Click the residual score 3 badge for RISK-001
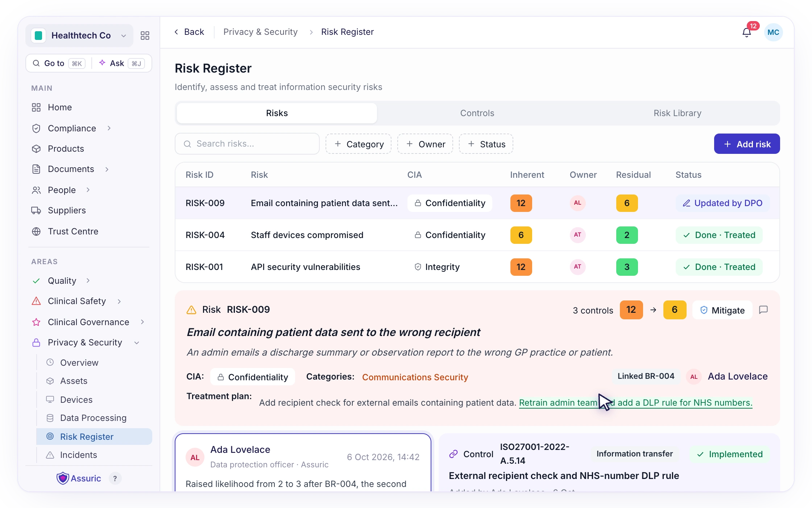The width and height of the screenshot is (812, 508). 627,267
